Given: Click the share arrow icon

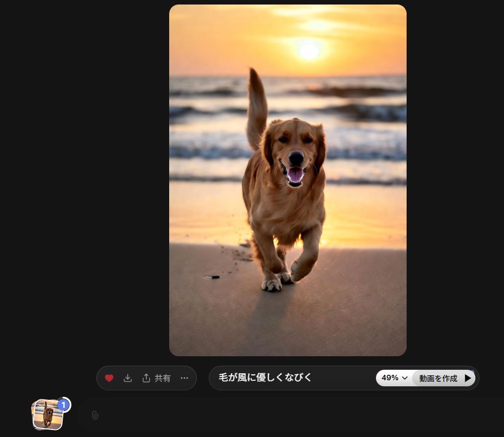Looking at the screenshot, I should (x=146, y=378).
